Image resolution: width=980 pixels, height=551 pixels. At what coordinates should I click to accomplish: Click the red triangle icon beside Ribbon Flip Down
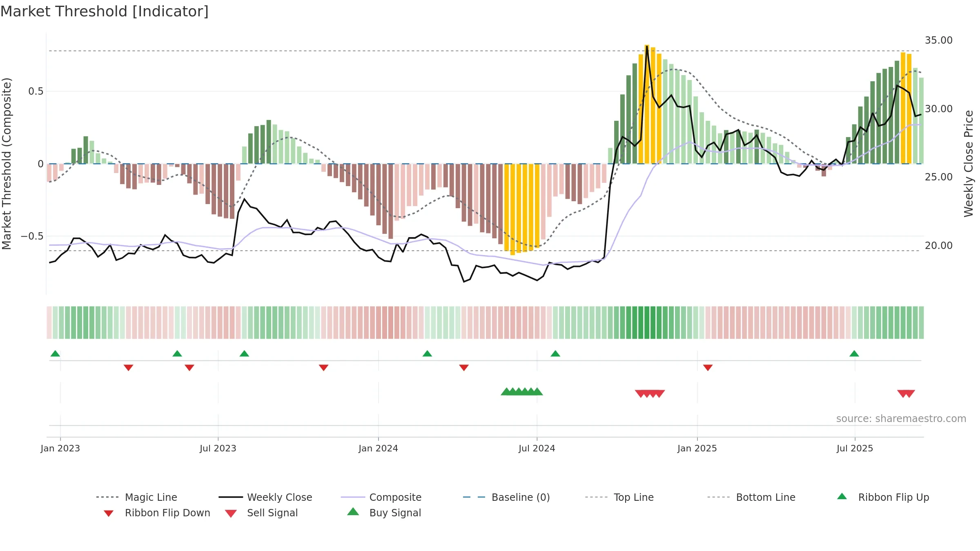click(109, 513)
